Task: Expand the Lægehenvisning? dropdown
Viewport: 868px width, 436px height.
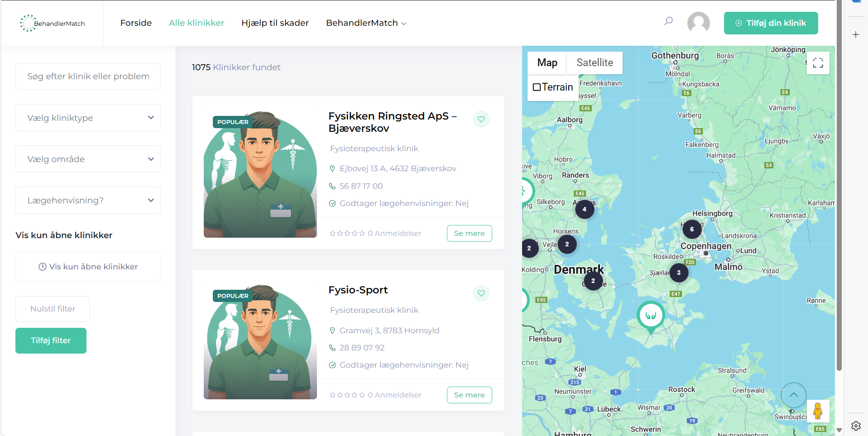Action: (88, 200)
